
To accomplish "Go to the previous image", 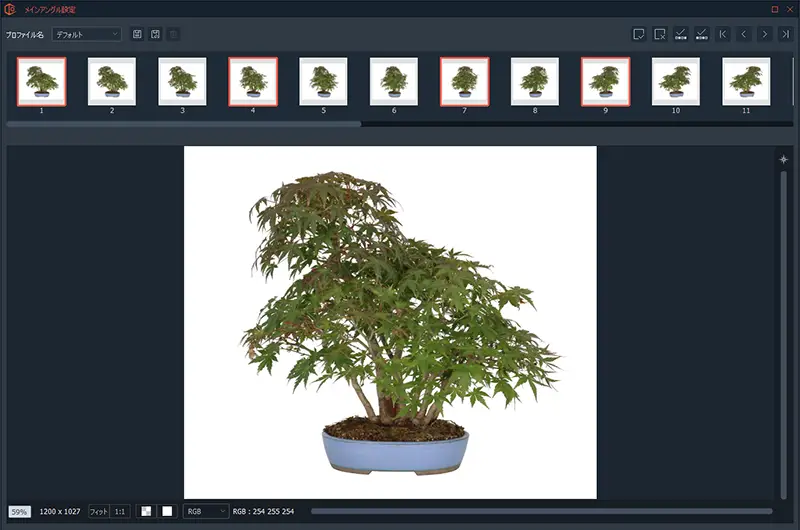I will (x=744, y=34).
